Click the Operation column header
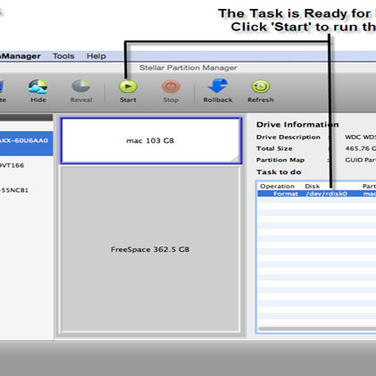The image size is (376, 376). click(277, 186)
